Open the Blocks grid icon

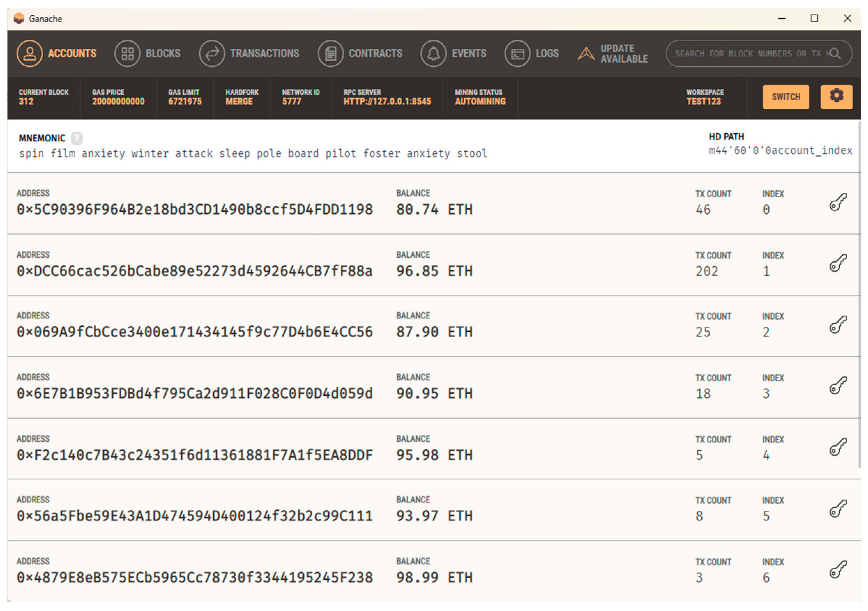click(127, 53)
